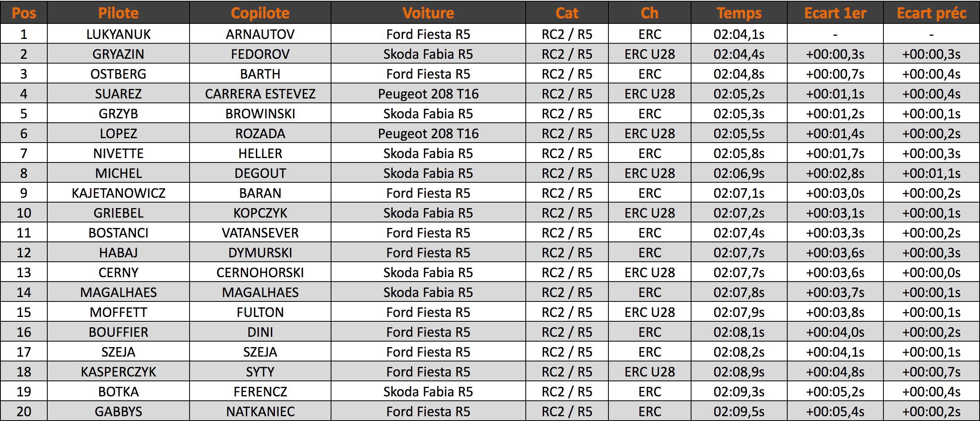
Task: Select MAGALHAES in the Pilote column
Action: (x=118, y=292)
